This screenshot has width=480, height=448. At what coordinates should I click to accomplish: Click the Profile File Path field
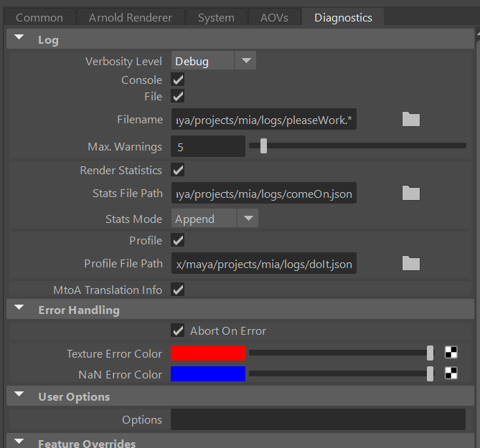click(x=264, y=263)
